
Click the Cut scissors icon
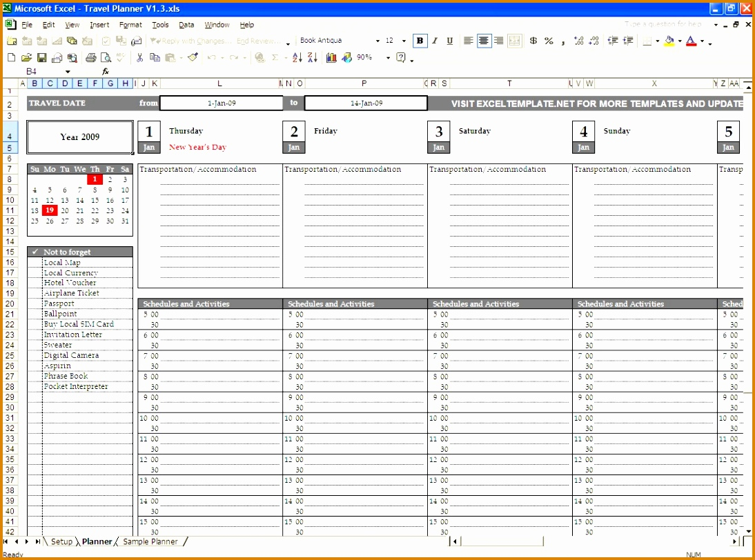(x=140, y=58)
